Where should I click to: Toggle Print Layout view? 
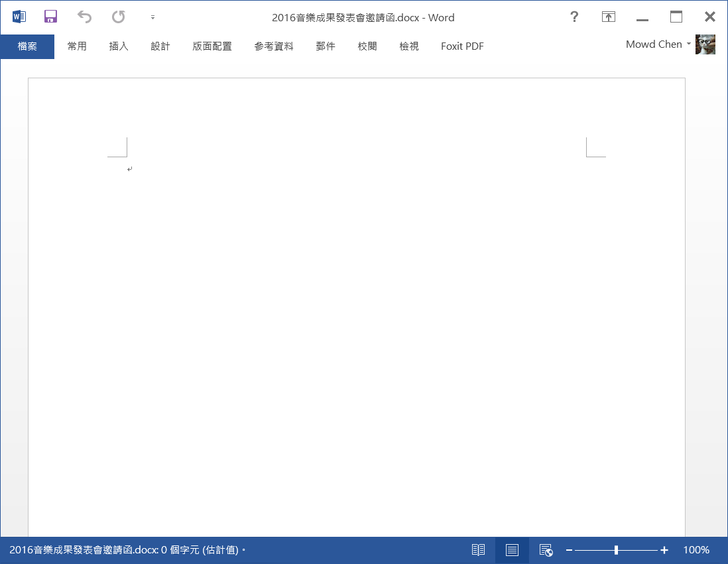[512, 550]
